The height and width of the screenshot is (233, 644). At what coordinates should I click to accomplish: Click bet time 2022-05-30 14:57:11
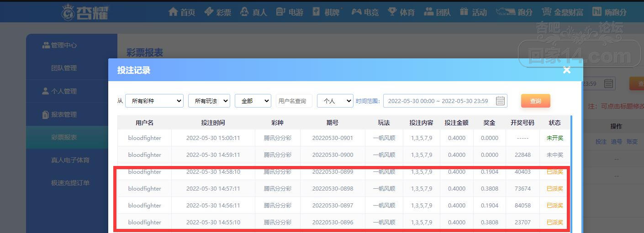[213, 188]
